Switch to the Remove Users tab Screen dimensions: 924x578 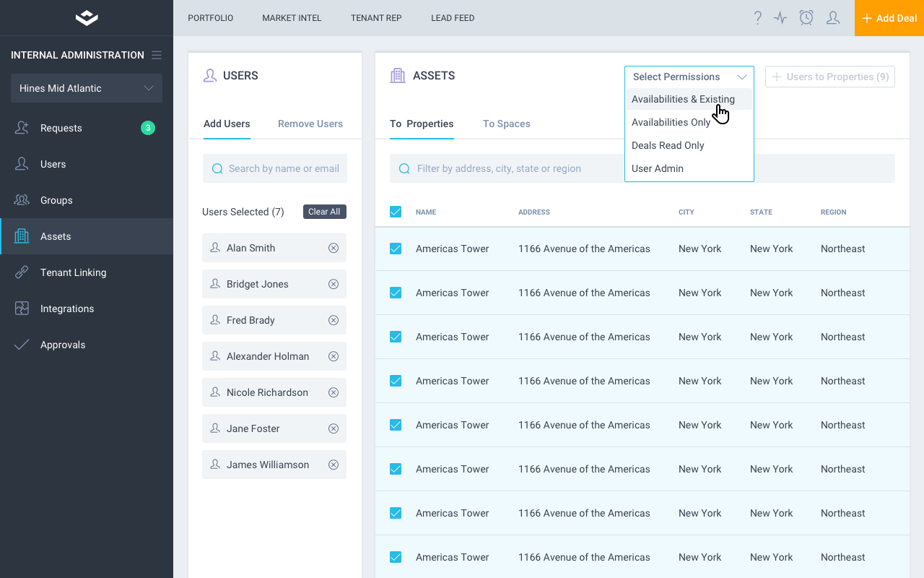coord(310,124)
